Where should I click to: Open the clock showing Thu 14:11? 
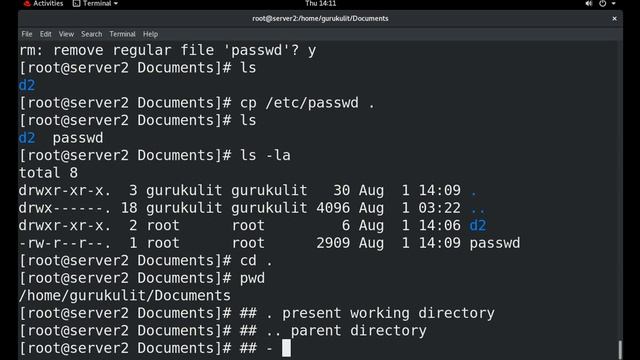pyautogui.click(x=320, y=4)
